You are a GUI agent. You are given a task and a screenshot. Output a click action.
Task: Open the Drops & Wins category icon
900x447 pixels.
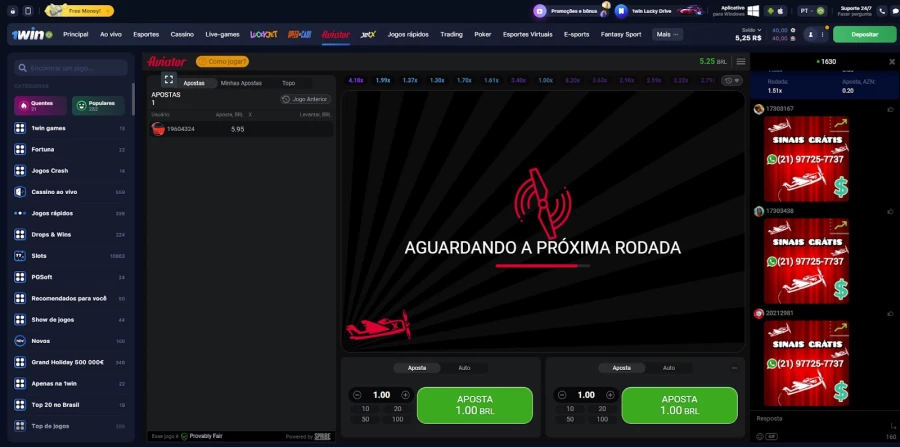pos(20,234)
